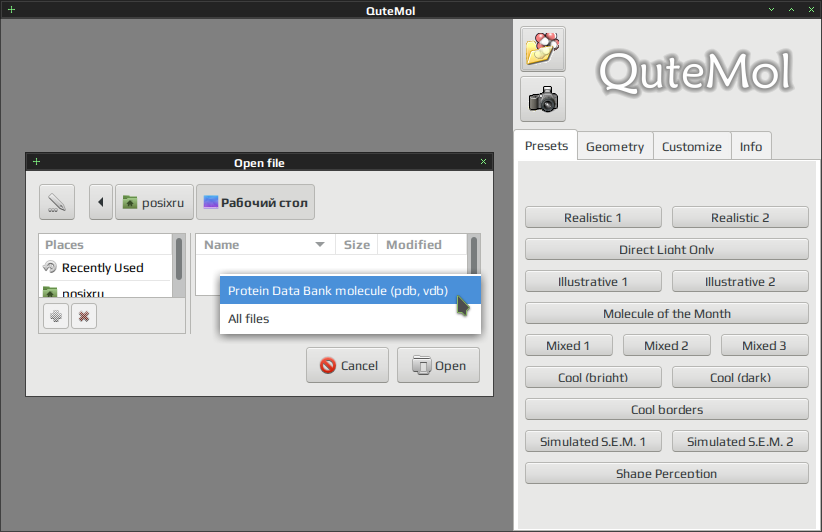Select the Рабочий стол path button
The image size is (822, 532).
[x=255, y=202]
